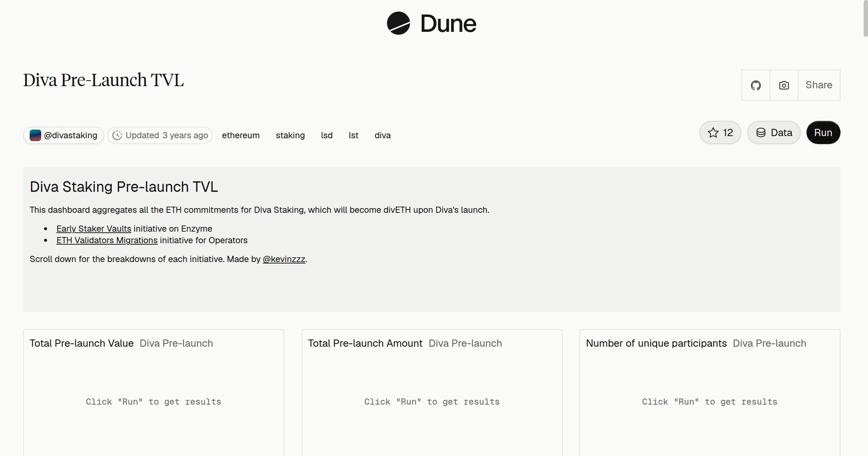Open the GitHub icon button
The height and width of the screenshot is (456, 868).
pos(756,85)
